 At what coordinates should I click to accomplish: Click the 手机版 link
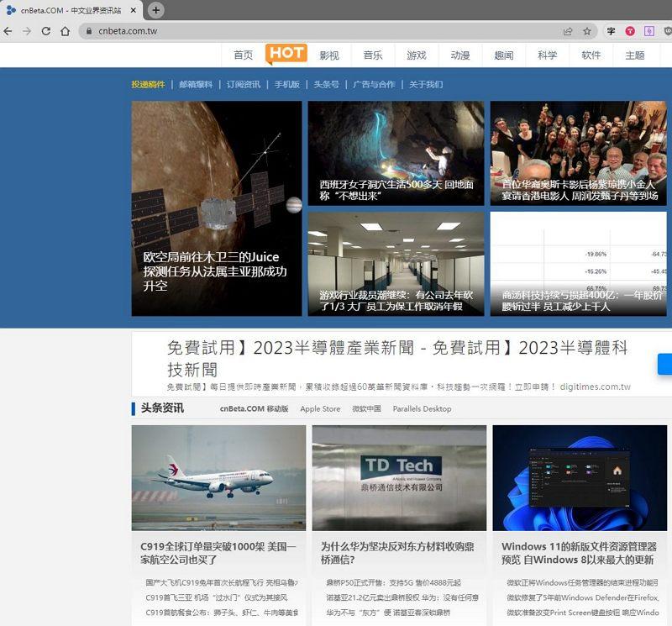coord(287,85)
